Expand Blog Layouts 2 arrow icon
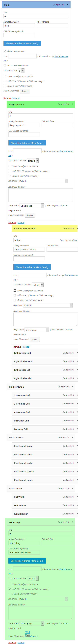Viewport: 78px width, 644px height. click(x=72, y=386)
